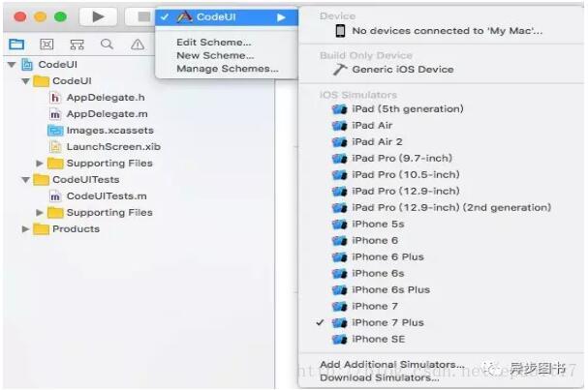Viewport: 588px width, 390px height.
Task: Click the Xcode app icon in CodeUI scheme
Action: pos(184,16)
